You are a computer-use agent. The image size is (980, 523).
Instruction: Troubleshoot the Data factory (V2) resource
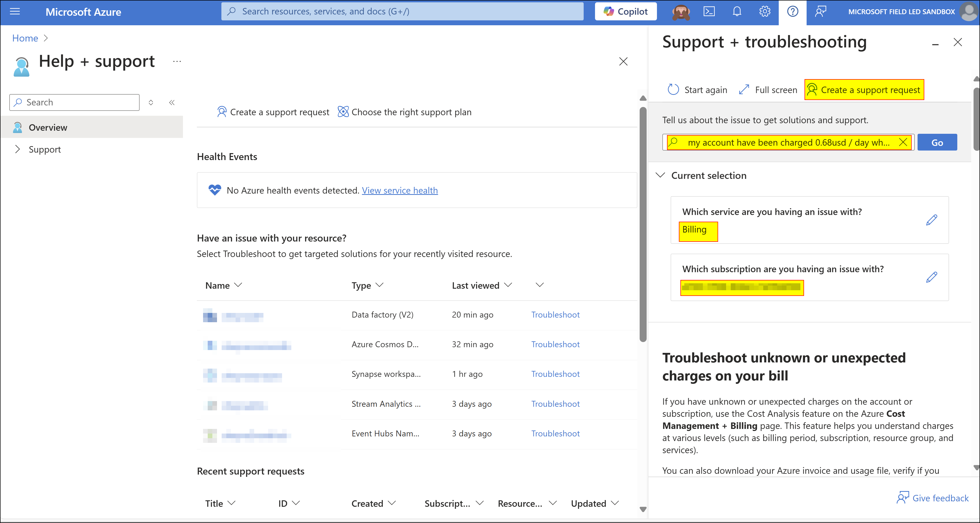click(x=555, y=315)
